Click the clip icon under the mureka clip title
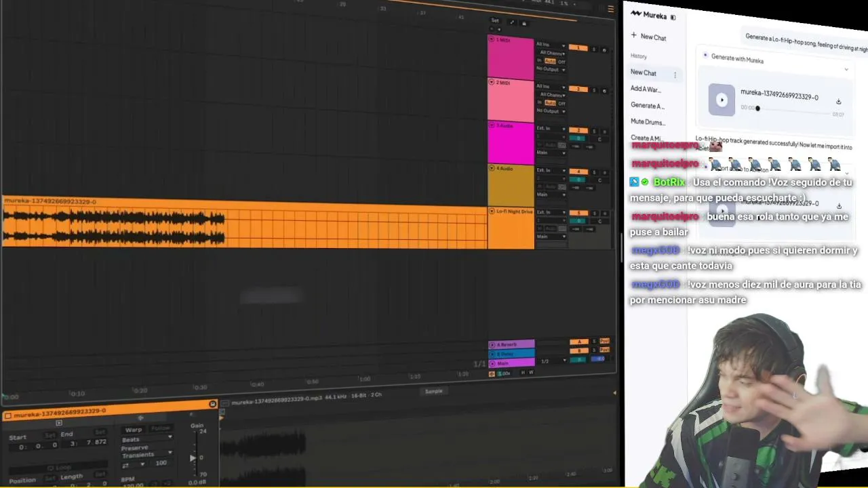 [59, 423]
